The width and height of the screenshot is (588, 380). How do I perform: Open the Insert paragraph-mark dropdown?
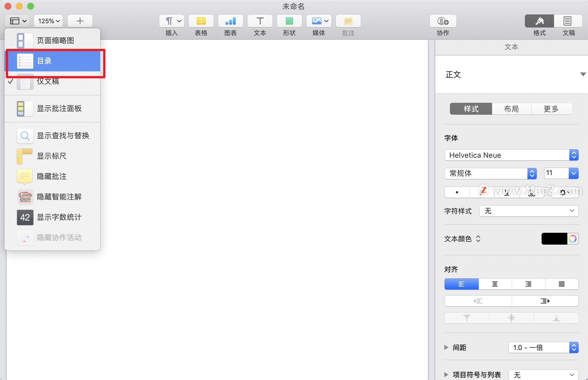pos(171,21)
